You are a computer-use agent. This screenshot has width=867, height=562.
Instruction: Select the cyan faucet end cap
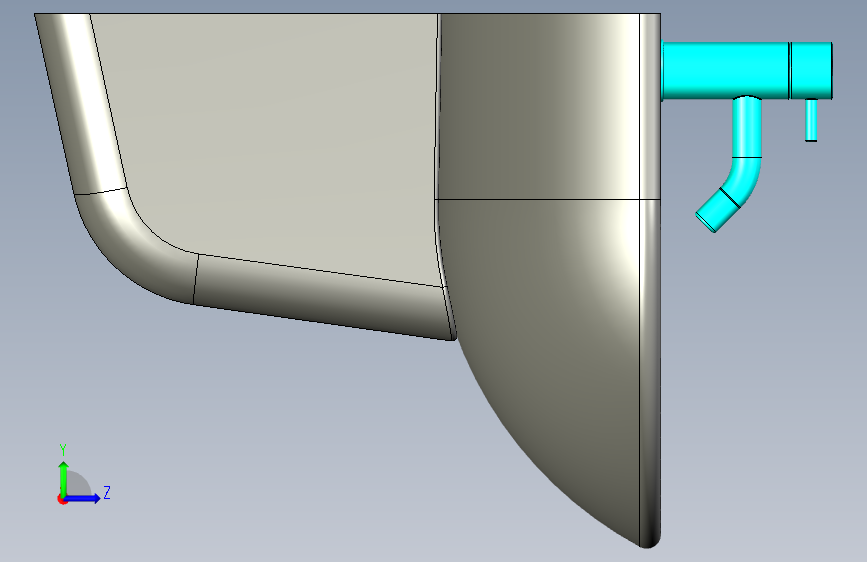click(x=811, y=70)
